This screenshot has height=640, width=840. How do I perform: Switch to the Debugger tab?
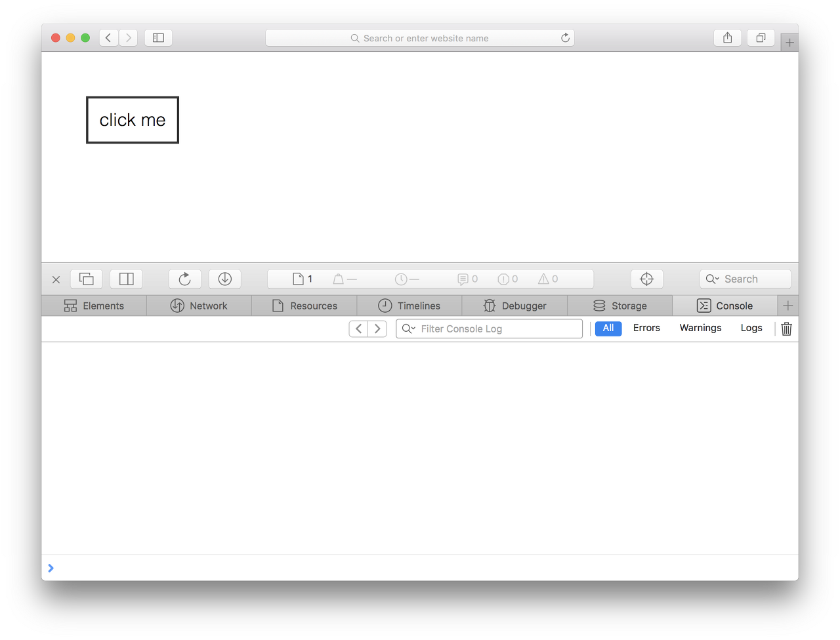point(514,306)
